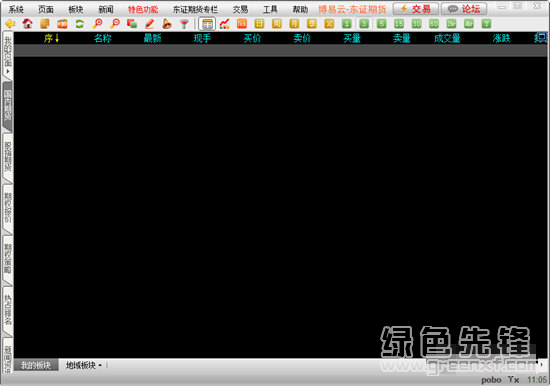Click the orange F10 info icon
Screen dimensions: 550x386
62,24
